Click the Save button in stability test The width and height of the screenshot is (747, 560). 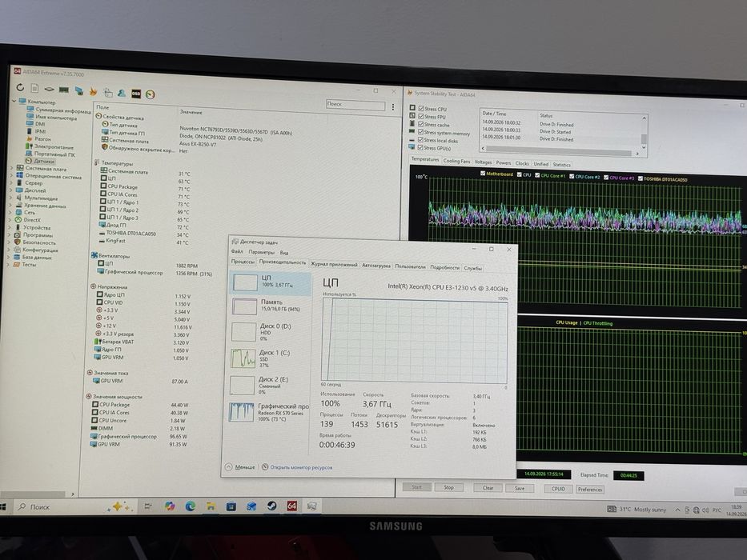(x=520, y=488)
